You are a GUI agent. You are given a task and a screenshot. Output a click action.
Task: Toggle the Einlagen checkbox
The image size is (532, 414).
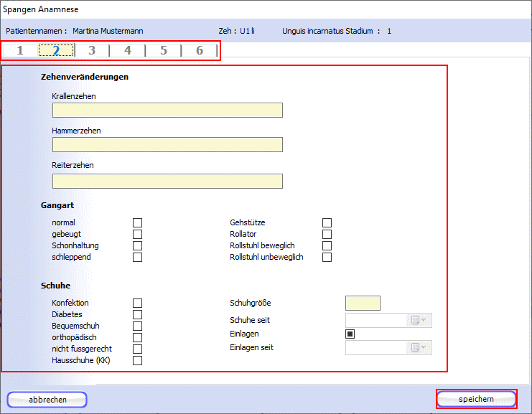(x=350, y=334)
